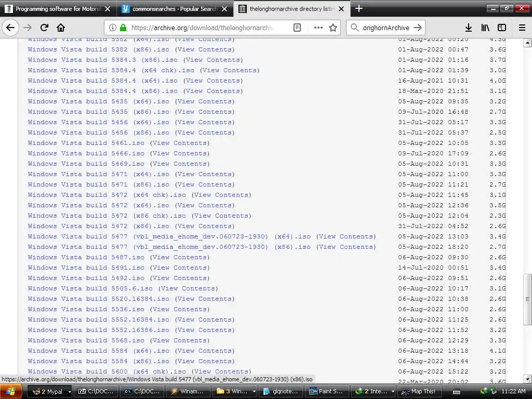
Task: Click scrollbar up arrow
Action: point(527,43)
